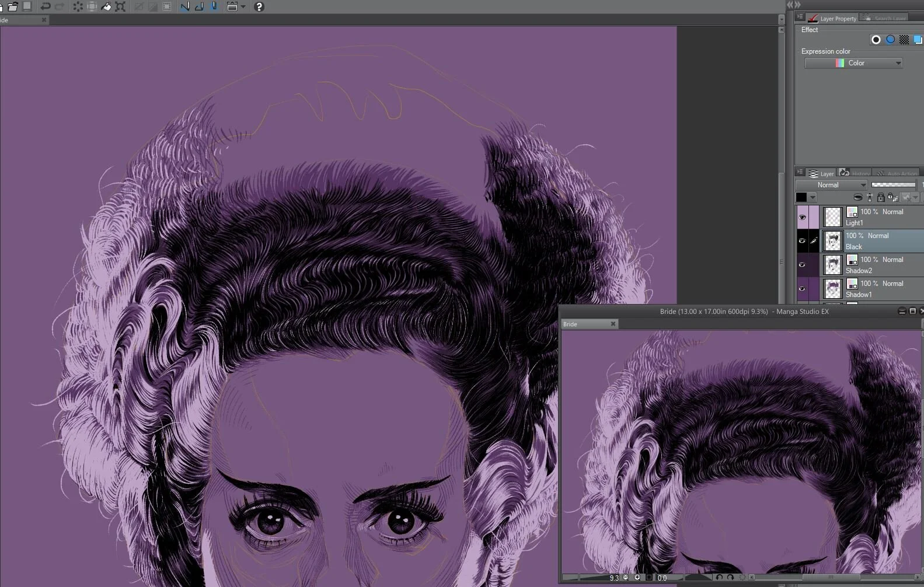
Task: Open the Layer Property panel menu icon
Action: (x=800, y=18)
